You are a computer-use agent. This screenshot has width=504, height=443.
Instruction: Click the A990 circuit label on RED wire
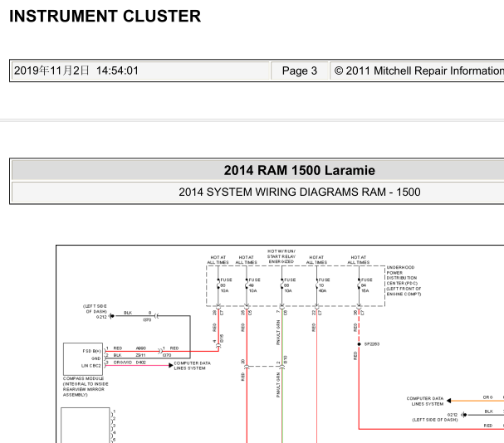pyautogui.click(x=141, y=348)
